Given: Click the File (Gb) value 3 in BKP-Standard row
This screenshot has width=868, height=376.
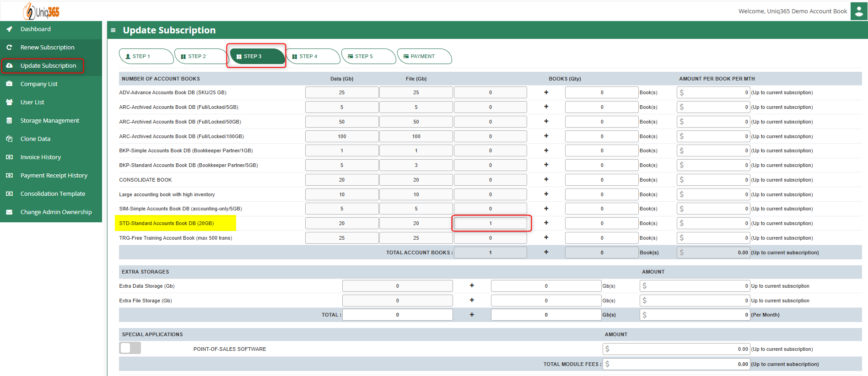Looking at the screenshot, I should pyautogui.click(x=416, y=165).
